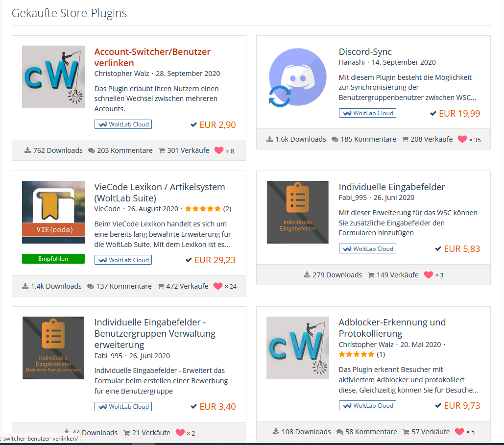Click the cart icon beside 472 Verkäufe
This screenshot has width=504, height=445.
(161, 286)
